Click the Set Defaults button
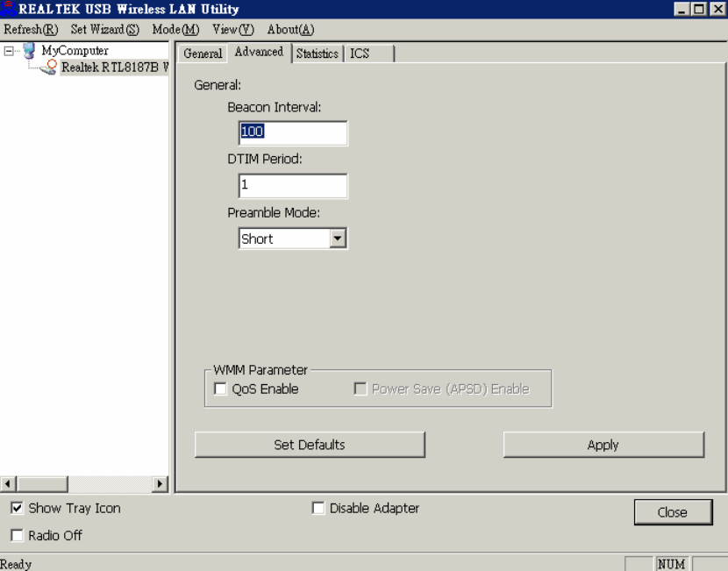Viewport: 728px width, 571px height. 310,445
